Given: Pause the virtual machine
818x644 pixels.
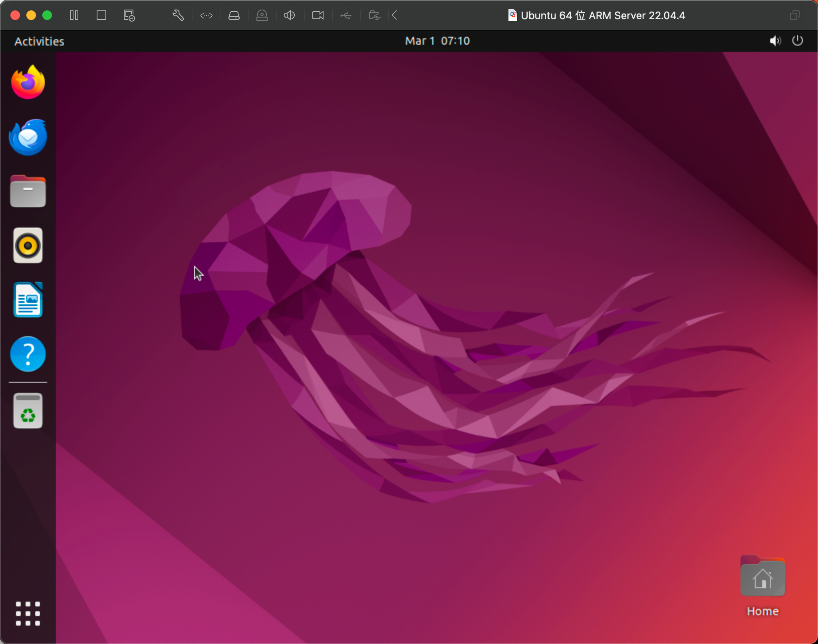Looking at the screenshot, I should click(x=74, y=16).
